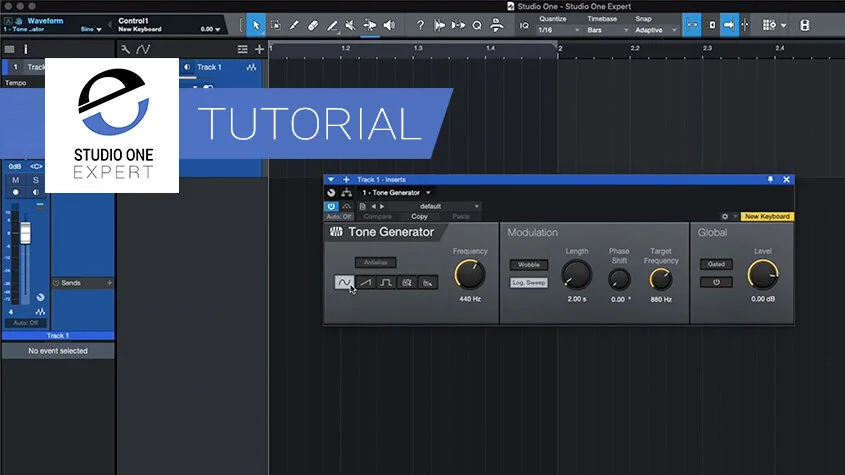
Task: Open Control1 value 0.00 dropdown
Action: 210,29
